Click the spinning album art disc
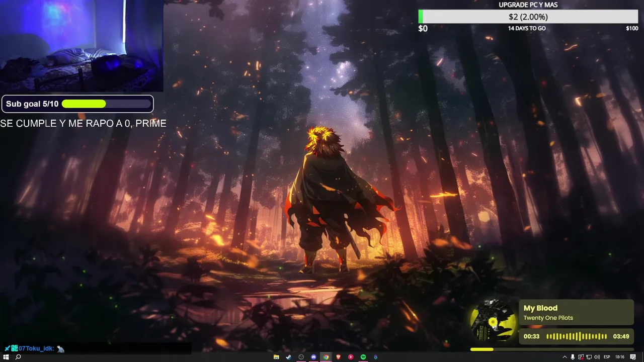The width and height of the screenshot is (644, 362). pos(493,322)
